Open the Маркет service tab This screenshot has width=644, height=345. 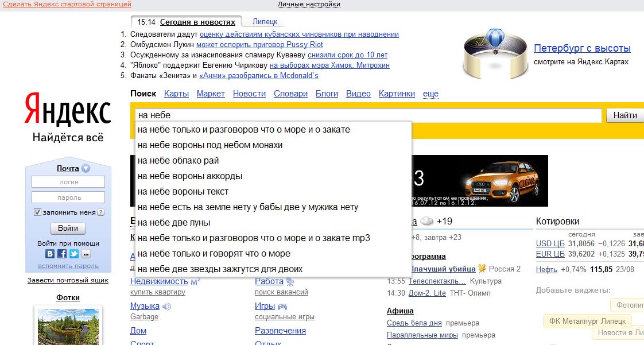tap(211, 94)
